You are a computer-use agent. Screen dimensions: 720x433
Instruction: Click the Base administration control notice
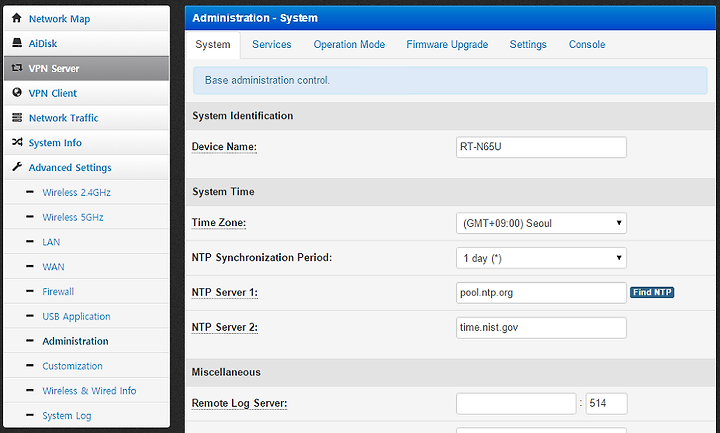(x=450, y=80)
